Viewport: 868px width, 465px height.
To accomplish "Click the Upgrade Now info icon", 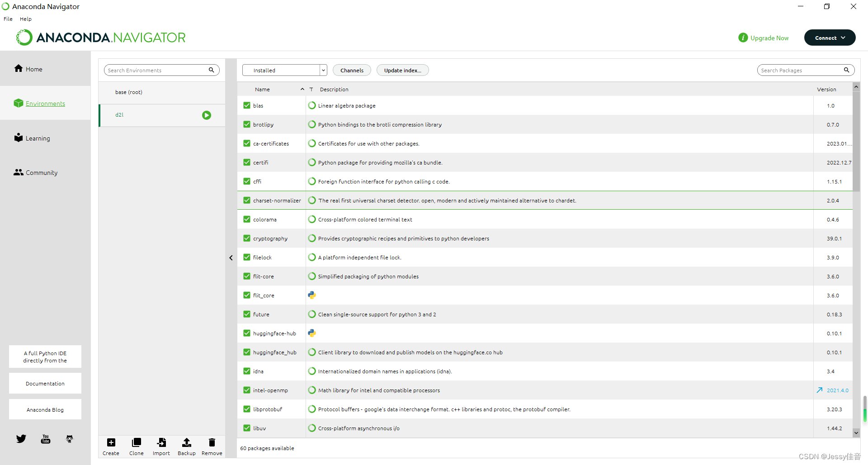I will tap(743, 38).
